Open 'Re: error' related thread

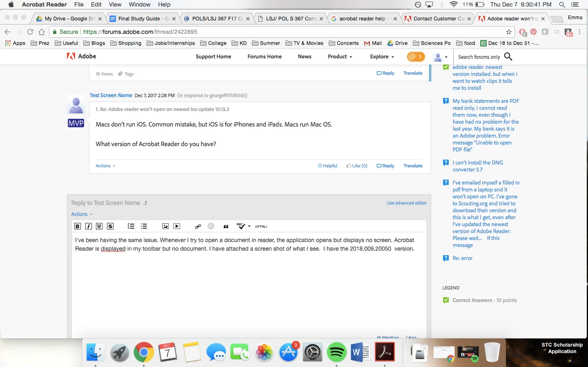click(462, 258)
